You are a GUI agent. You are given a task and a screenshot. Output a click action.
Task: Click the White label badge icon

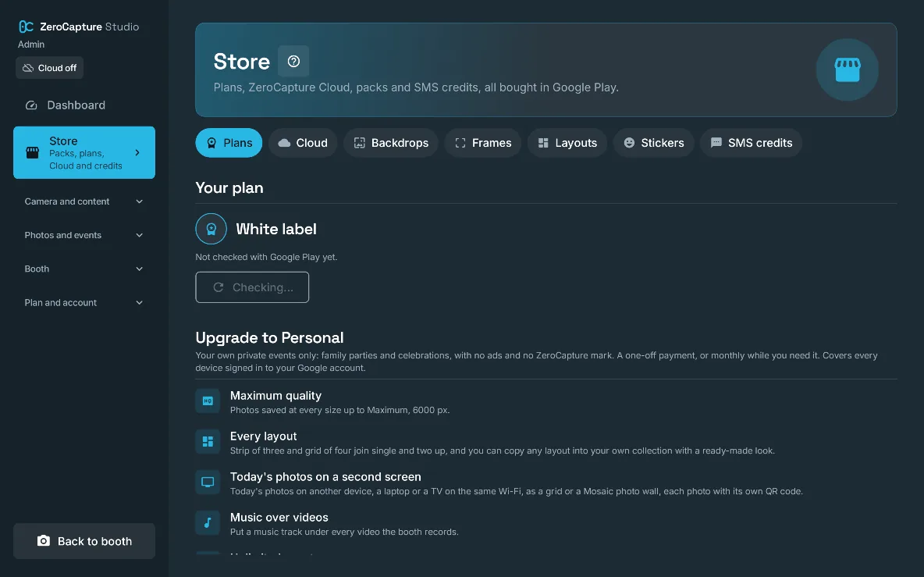click(x=211, y=229)
